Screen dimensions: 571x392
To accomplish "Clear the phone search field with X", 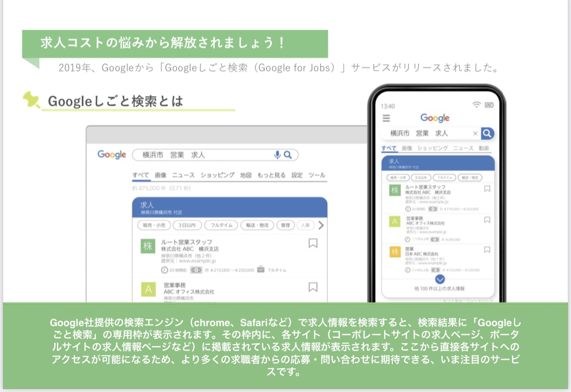I will [475, 133].
